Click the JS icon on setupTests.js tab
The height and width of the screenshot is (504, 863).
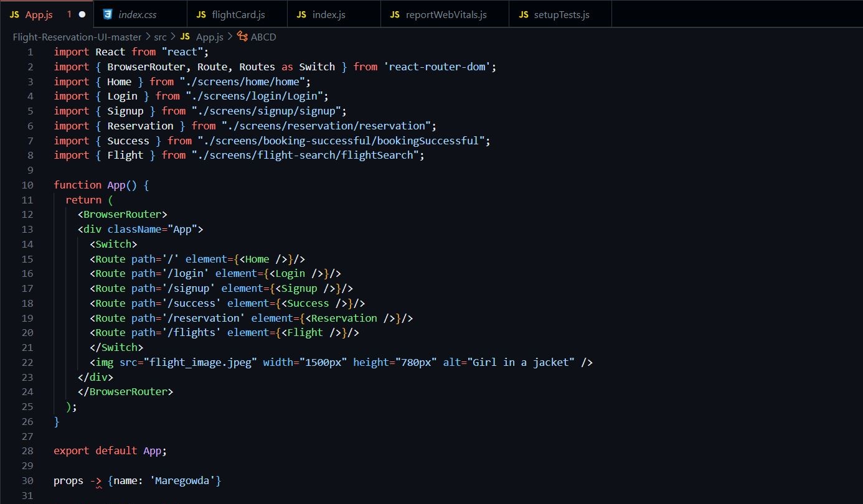[523, 14]
